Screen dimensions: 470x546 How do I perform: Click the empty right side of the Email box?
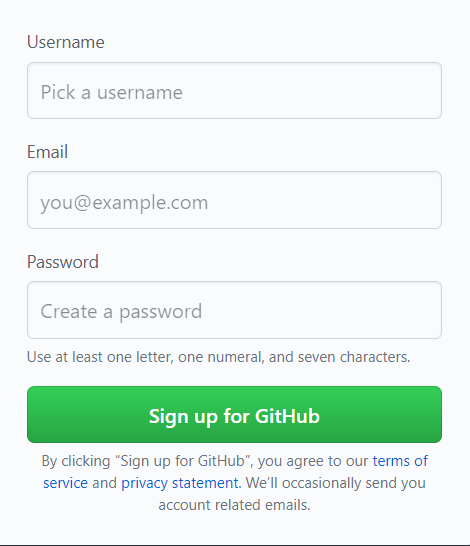tap(324, 200)
